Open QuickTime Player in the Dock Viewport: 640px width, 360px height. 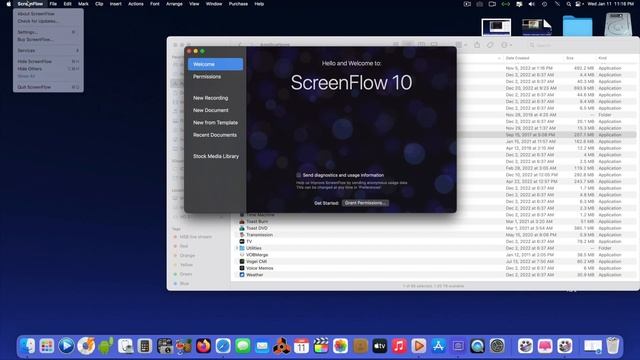point(477,346)
